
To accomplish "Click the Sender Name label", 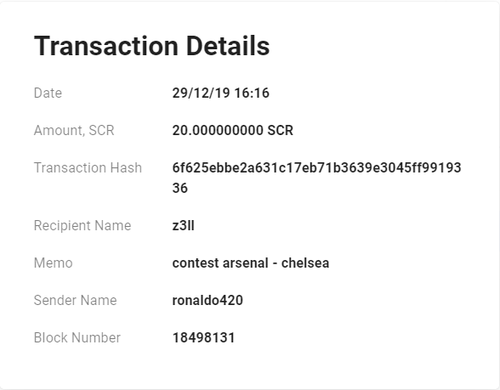I will point(75,300).
